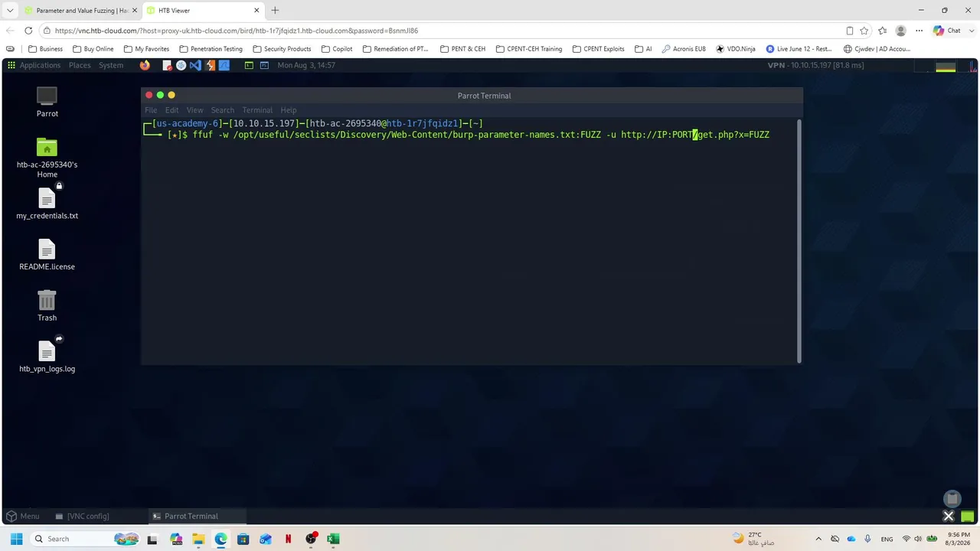Open the Trash desktop icon
The image size is (980, 551).
click(x=47, y=306)
